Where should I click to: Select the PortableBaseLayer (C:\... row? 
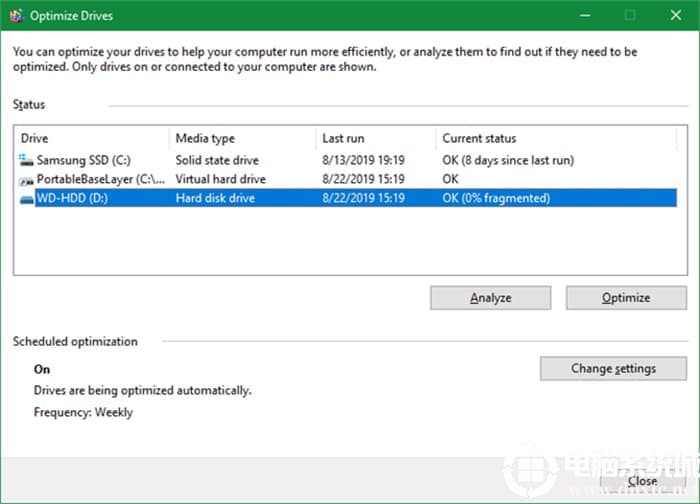[346, 179]
